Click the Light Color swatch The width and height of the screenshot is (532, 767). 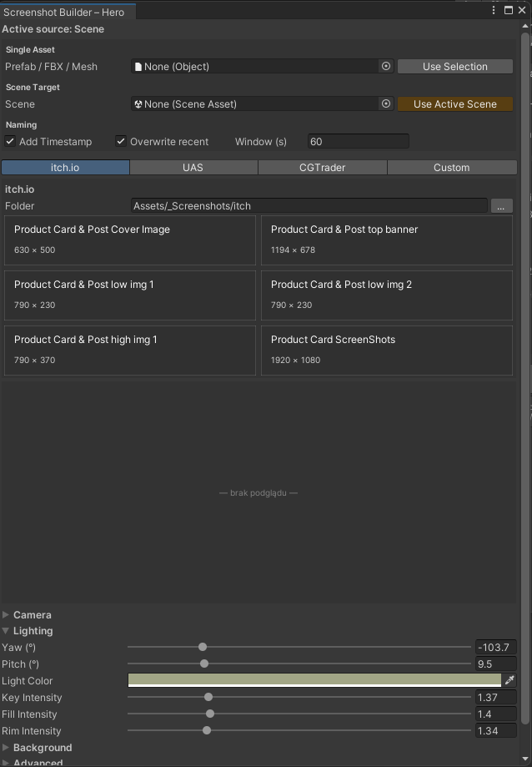[314, 681]
